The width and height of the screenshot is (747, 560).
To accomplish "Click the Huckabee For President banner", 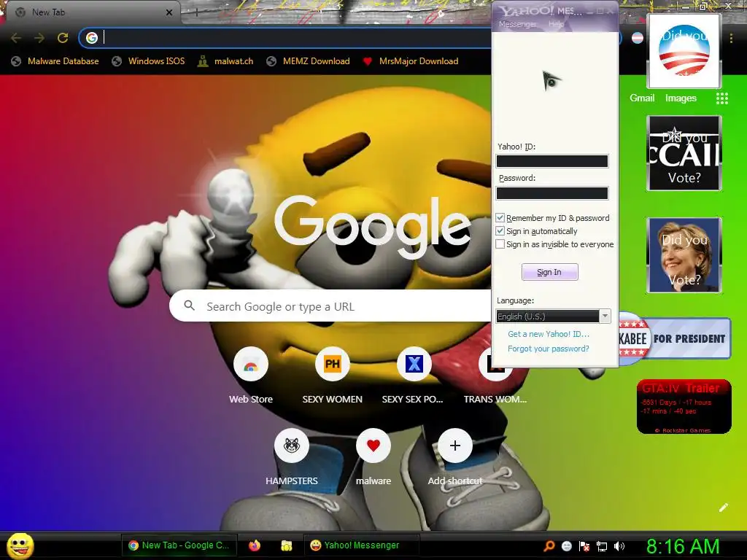I will coord(675,338).
